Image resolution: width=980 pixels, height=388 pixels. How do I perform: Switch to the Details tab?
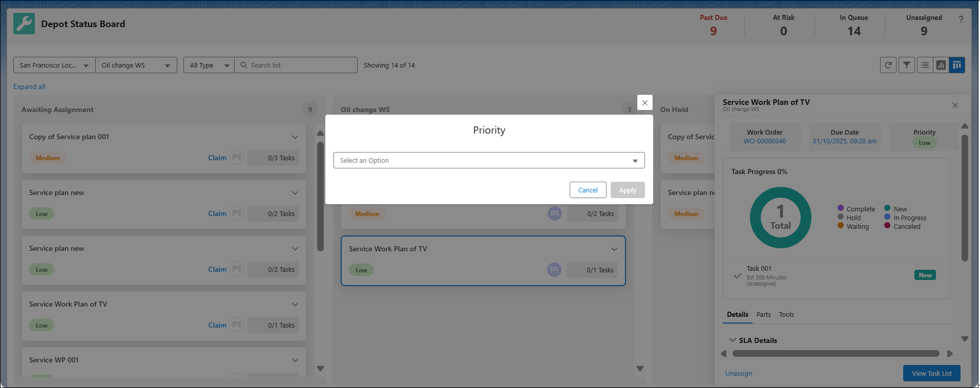coord(737,314)
